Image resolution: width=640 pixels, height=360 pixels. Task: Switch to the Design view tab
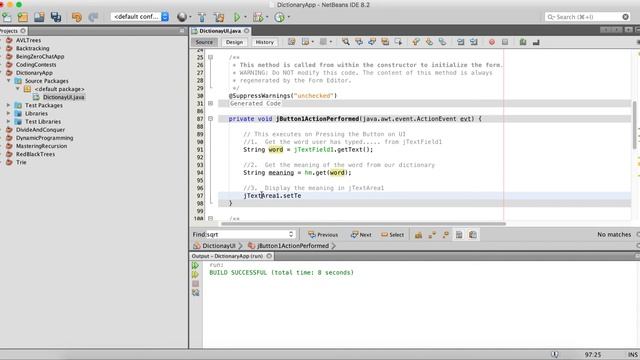[234, 42]
